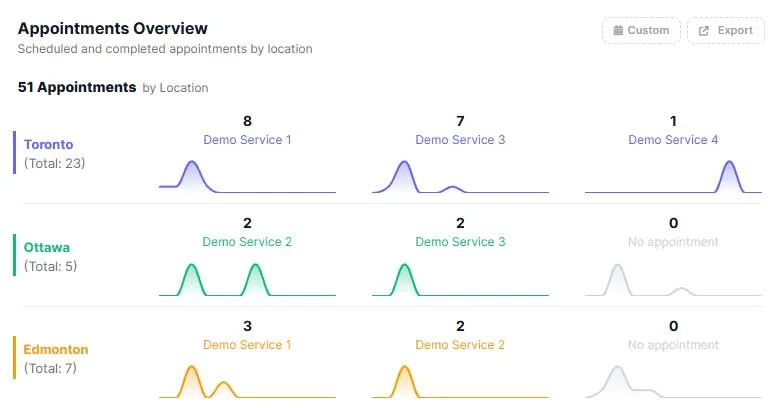Click Toronto Demo Service 1 sparkline chart

(x=247, y=177)
